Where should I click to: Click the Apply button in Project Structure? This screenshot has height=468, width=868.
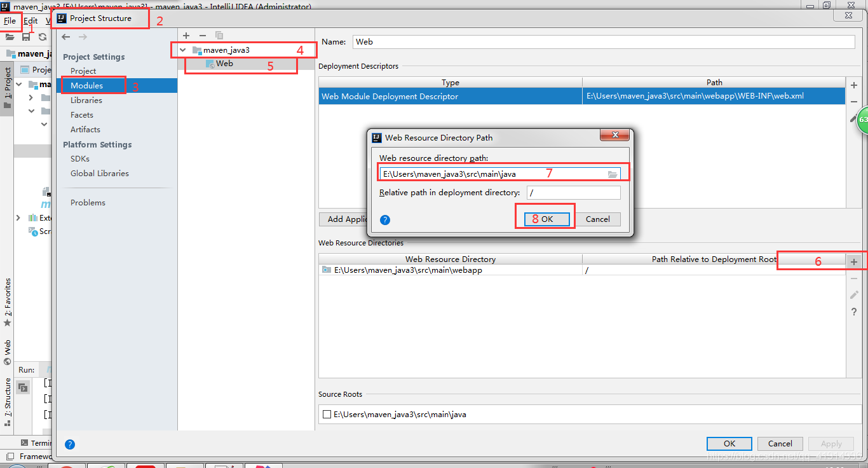831,444
